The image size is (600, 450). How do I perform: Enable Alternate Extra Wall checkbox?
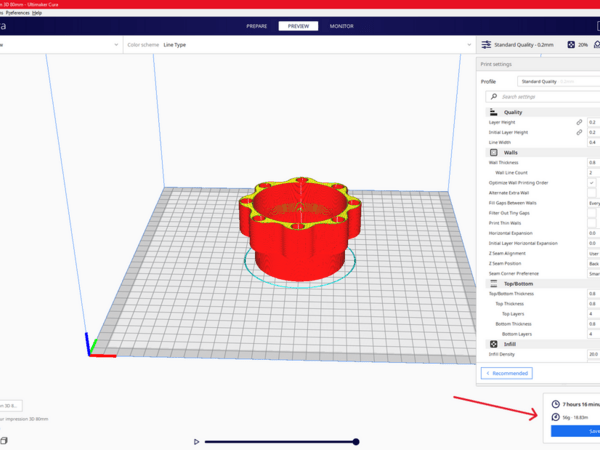592,193
